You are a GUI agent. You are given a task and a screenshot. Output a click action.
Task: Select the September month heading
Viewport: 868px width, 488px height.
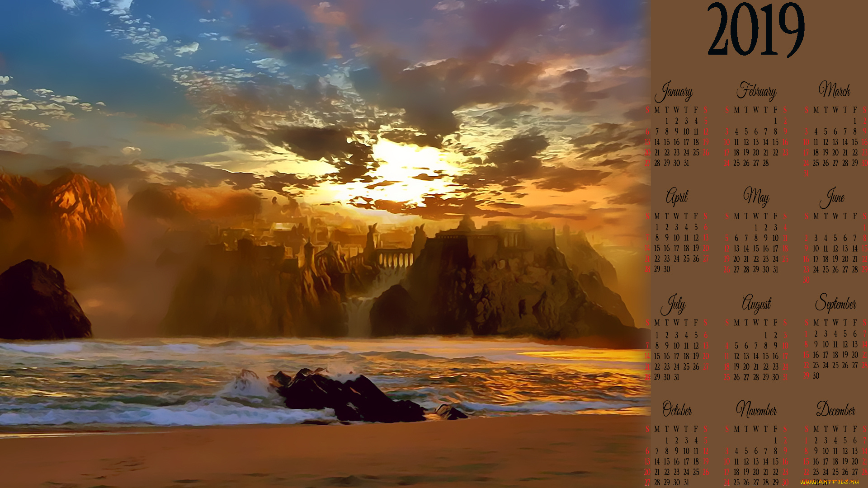click(x=835, y=303)
